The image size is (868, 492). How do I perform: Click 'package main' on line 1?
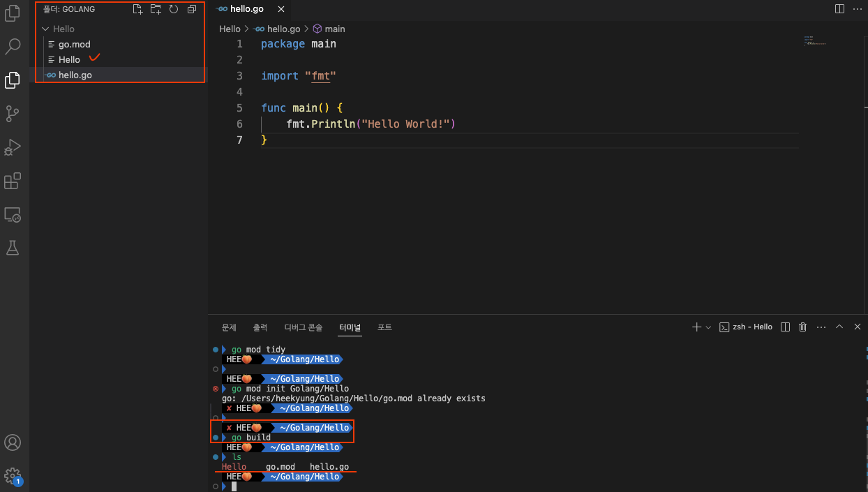pyautogui.click(x=299, y=44)
